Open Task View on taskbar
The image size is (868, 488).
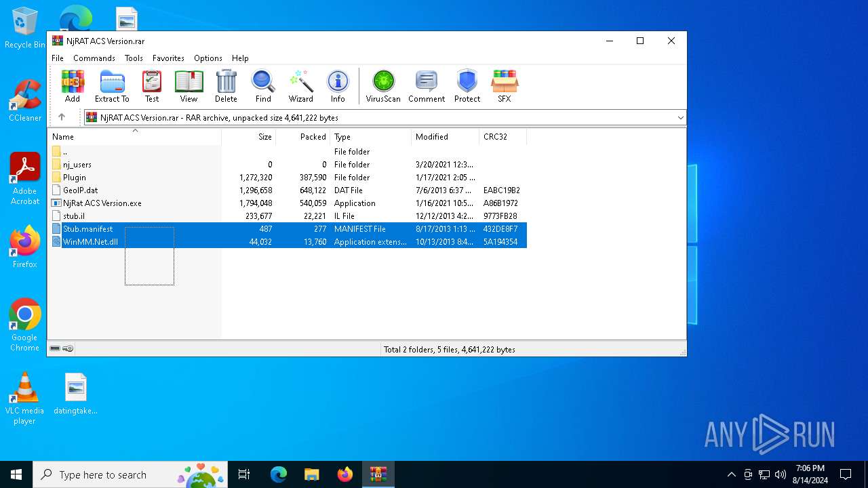pos(244,474)
